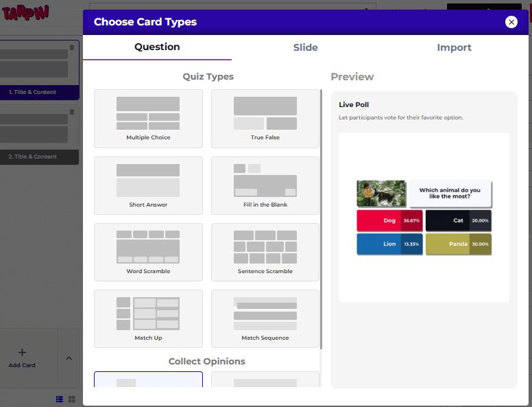This screenshot has height=407, width=532.
Task: Expand the chevron next to Add Card
Action: (69, 358)
